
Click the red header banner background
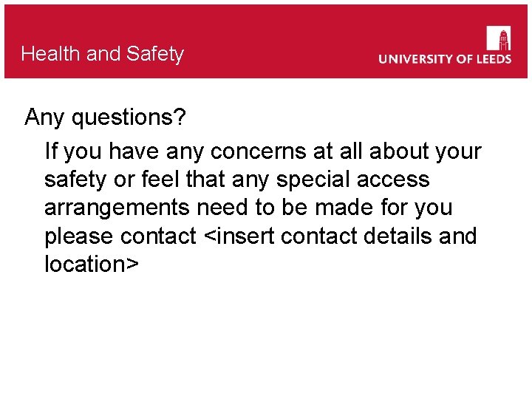pos(281,30)
